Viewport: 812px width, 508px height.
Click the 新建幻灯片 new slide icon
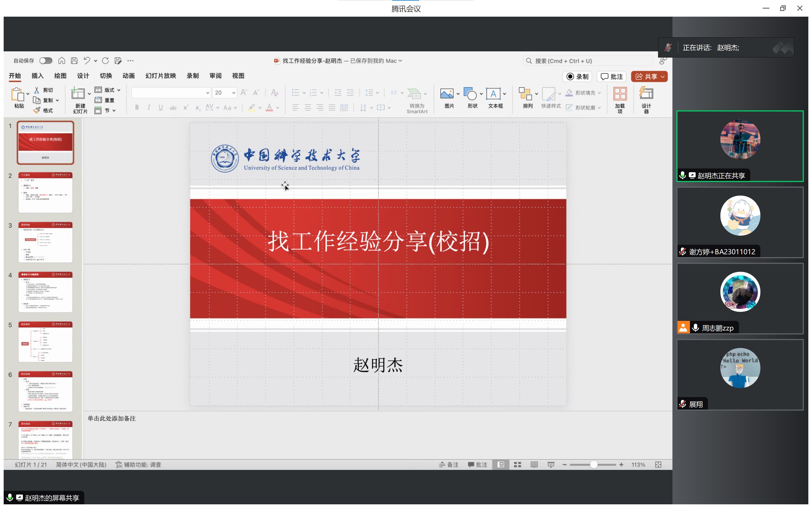[x=78, y=93]
